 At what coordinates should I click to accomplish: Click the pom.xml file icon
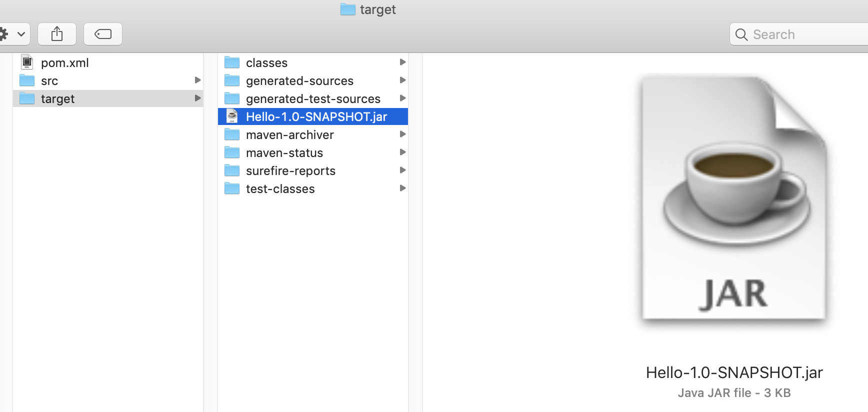pos(27,62)
